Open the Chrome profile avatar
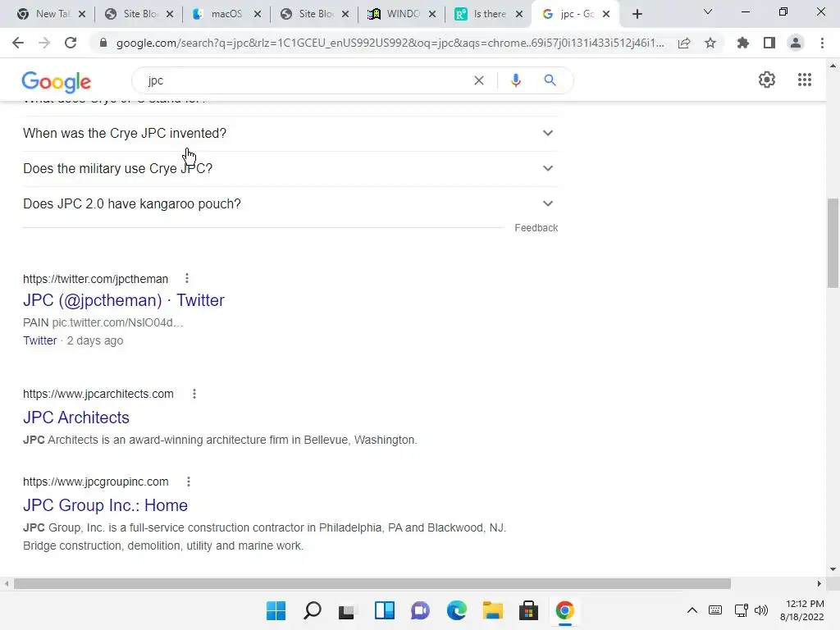 (x=796, y=43)
